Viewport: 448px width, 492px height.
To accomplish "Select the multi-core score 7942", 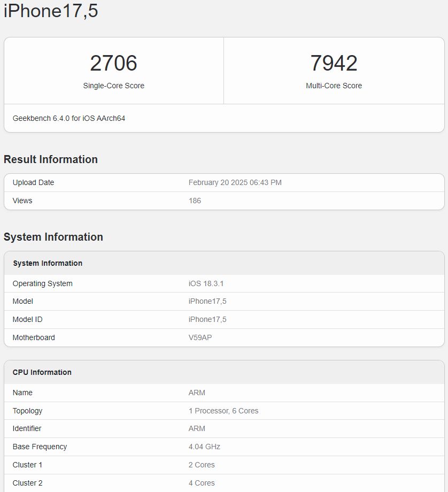I will [x=334, y=63].
